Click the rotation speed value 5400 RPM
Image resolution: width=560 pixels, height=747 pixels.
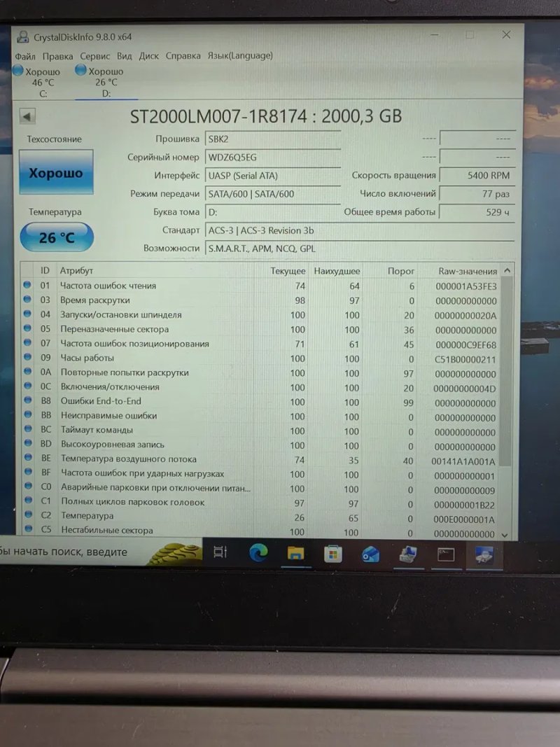tap(477, 175)
